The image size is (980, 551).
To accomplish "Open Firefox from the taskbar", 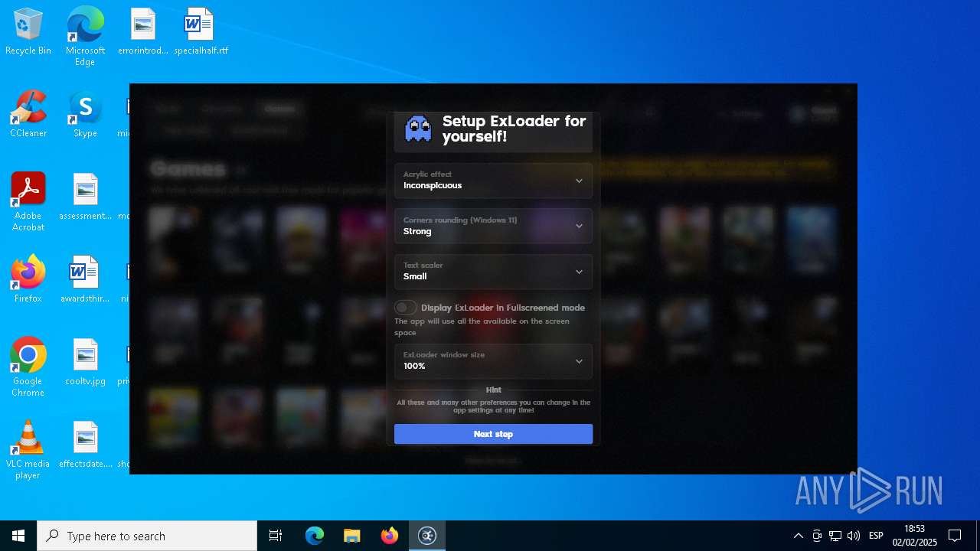I will 390,536.
